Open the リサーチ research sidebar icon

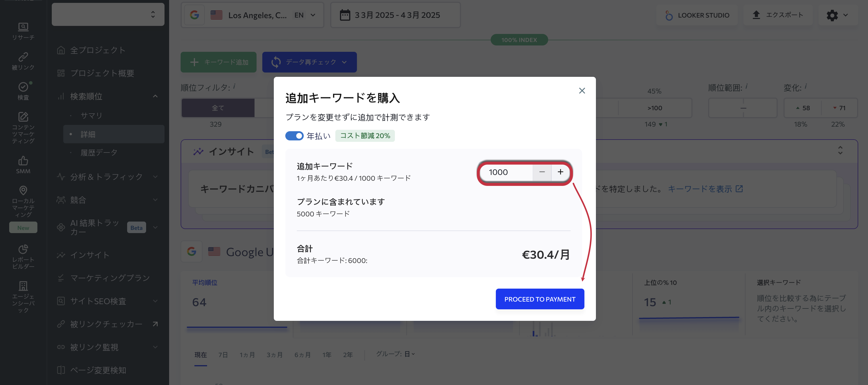(x=23, y=27)
